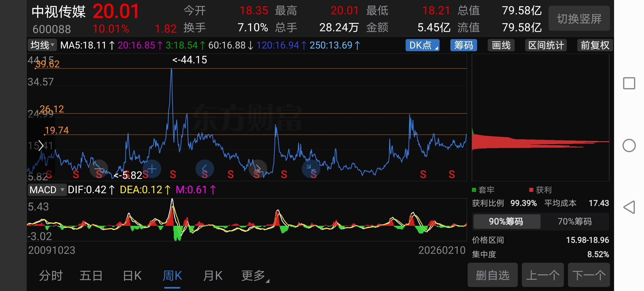The height and width of the screenshot is (291, 644).
Task: Expand side panel using the left-edge chevron
Action: pos(41,145)
